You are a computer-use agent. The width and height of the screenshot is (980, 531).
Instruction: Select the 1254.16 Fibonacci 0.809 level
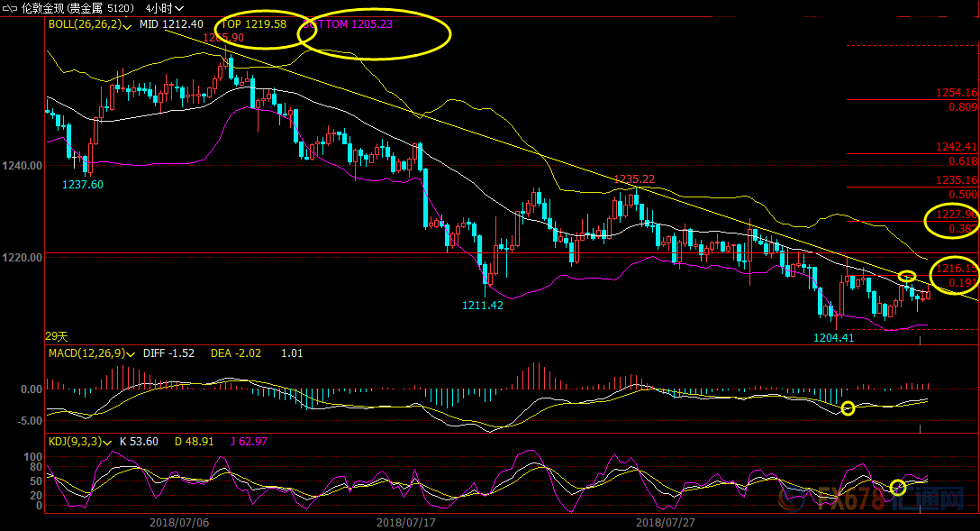point(956,93)
